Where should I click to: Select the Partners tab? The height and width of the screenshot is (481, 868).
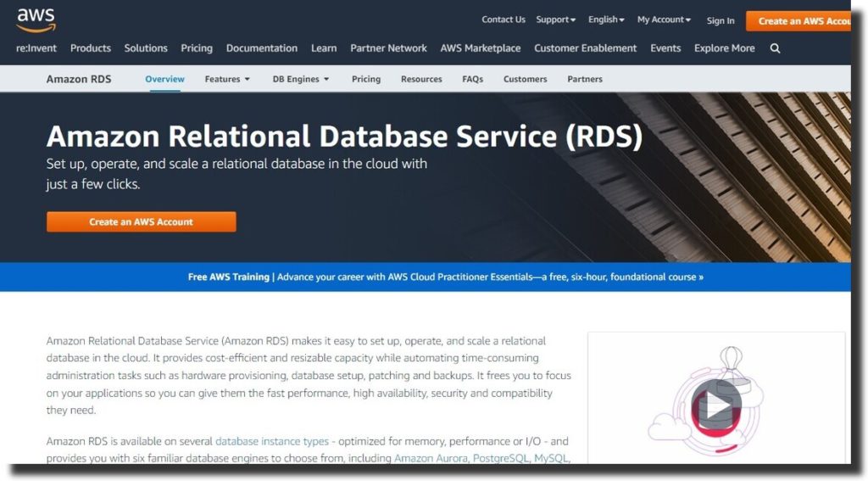coord(585,79)
